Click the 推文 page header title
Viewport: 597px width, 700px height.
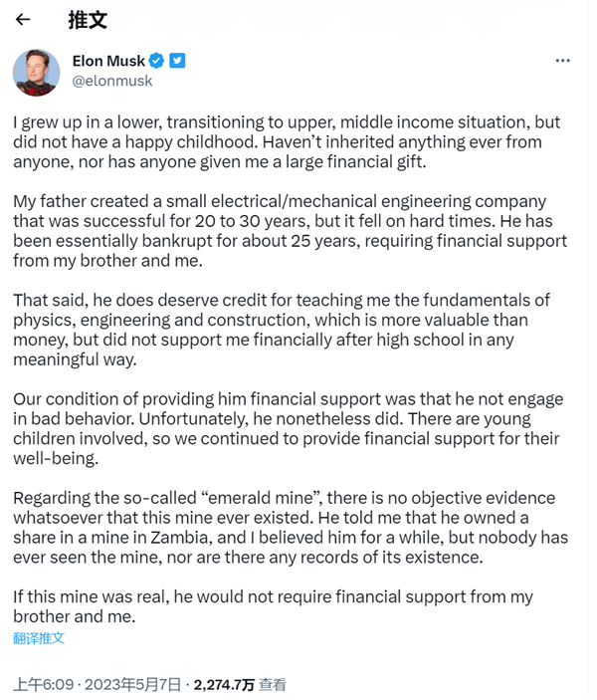[88, 19]
